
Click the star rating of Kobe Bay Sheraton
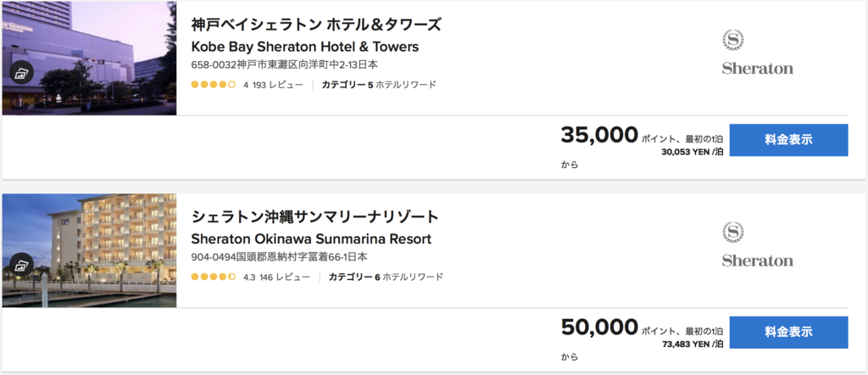pos(213,86)
